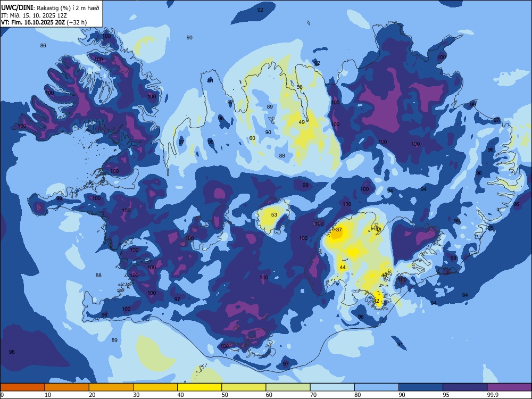
Task: Select the 20–30 amber legend swatch
Action: click(x=111, y=387)
